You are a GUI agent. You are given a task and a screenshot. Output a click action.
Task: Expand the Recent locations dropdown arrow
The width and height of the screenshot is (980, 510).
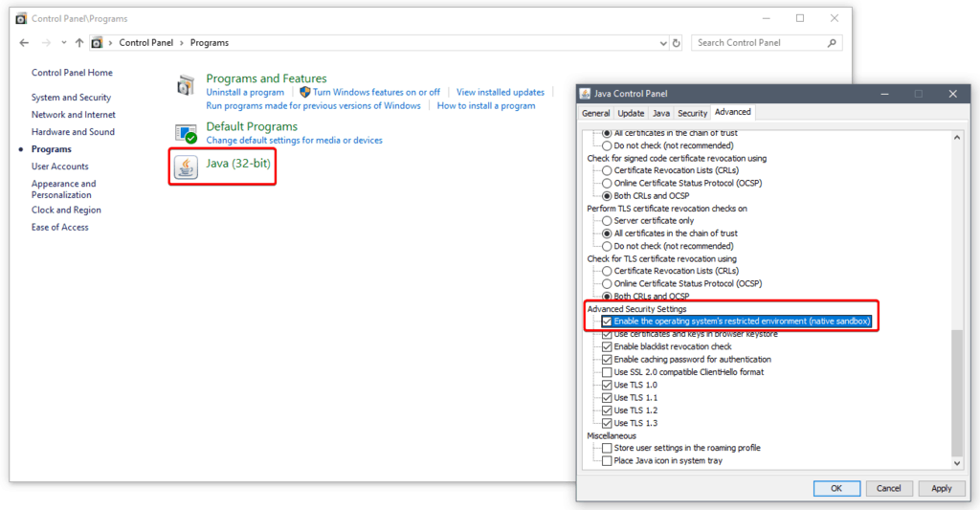pos(63,43)
